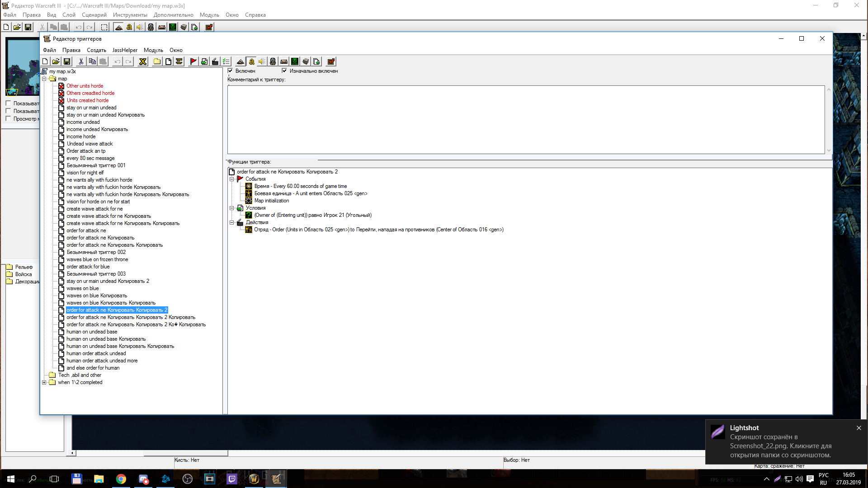Click the Variables (X) toolbar icon
868x488 pixels.
143,62
